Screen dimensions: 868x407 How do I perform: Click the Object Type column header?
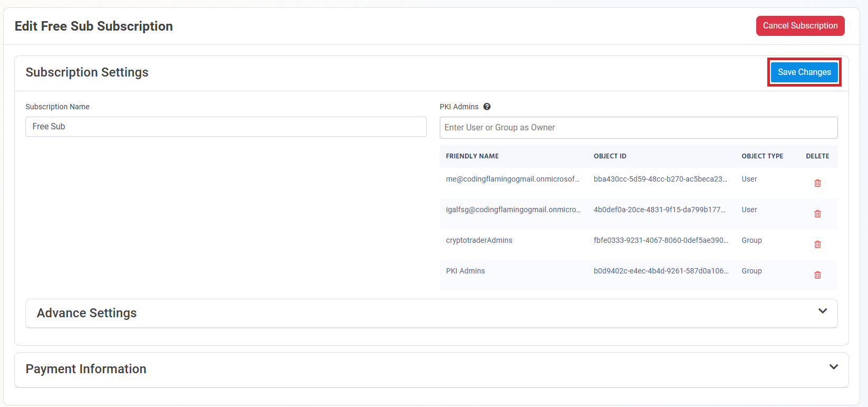pos(762,156)
